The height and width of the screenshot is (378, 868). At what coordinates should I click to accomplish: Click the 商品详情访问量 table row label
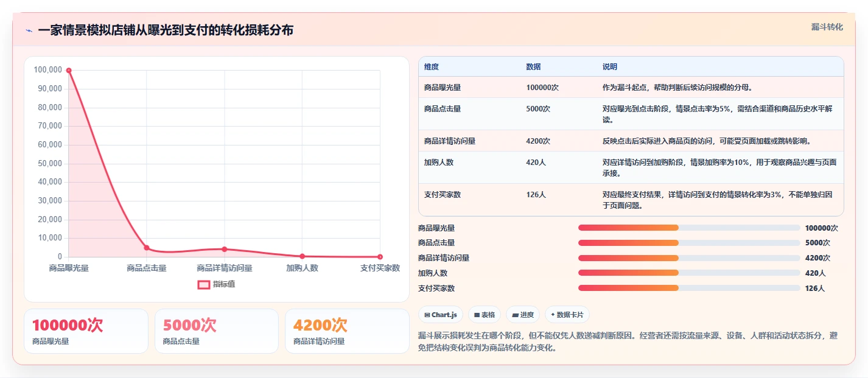(x=450, y=141)
